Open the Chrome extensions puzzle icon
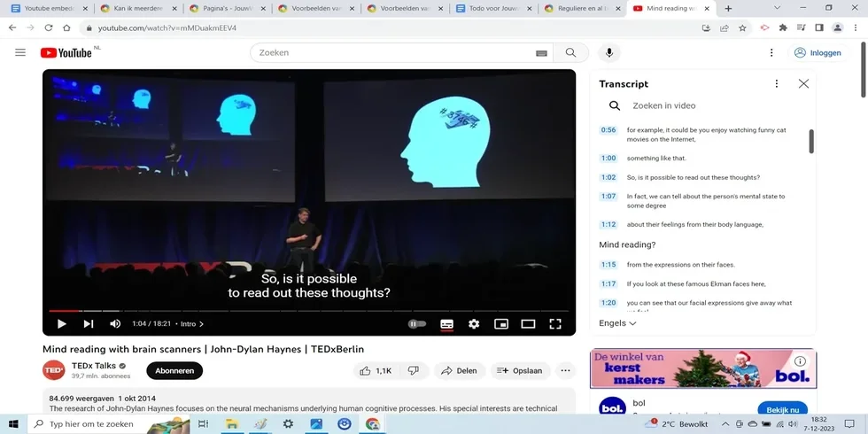The height and width of the screenshot is (434, 868). (783, 27)
